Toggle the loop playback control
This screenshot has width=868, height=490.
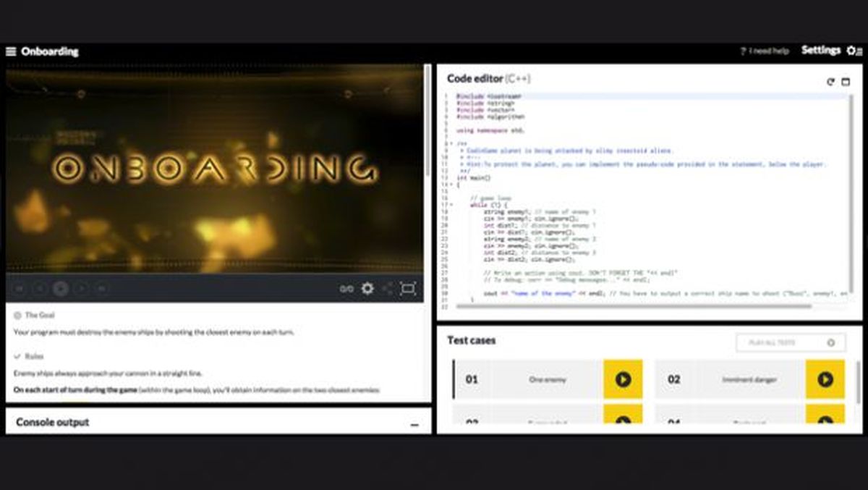(345, 288)
